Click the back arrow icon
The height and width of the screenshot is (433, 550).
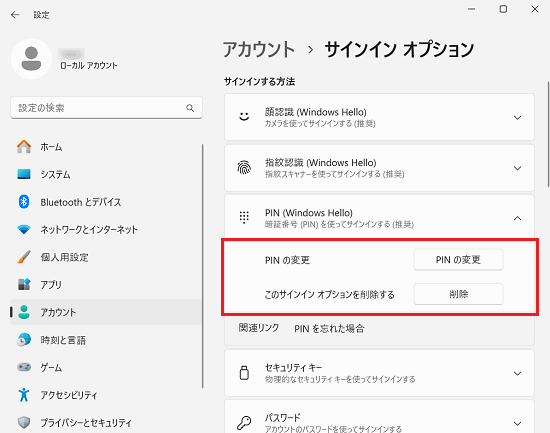pyautogui.click(x=15, y=14)
